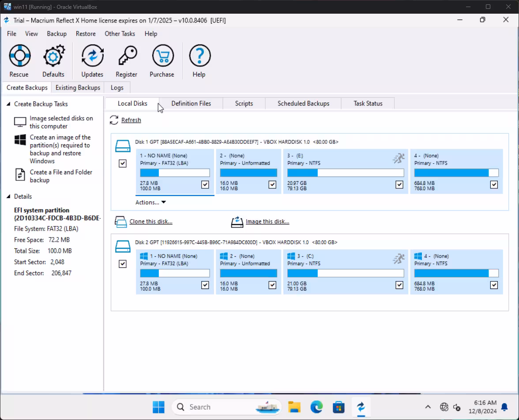This screenshot has height=420, width=519.
Task: Click the taskbar clock showing 6:16 AM
Action: pos(483,407)
